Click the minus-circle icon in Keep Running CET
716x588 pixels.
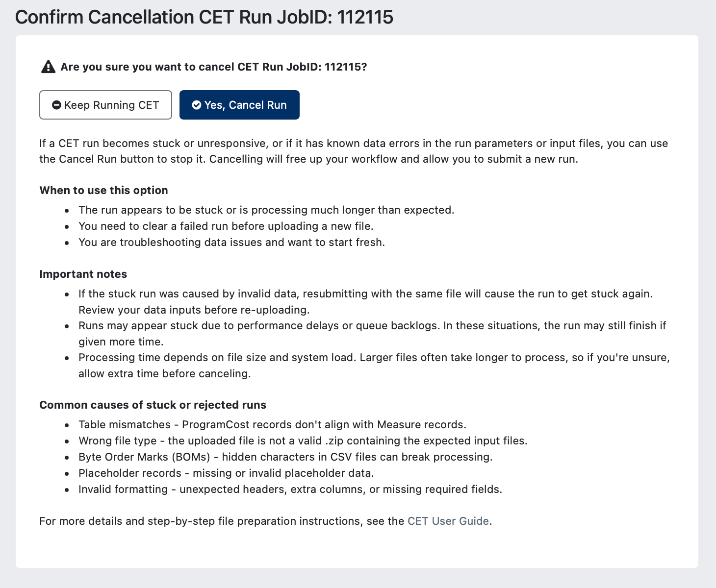(x=56, y=105)
